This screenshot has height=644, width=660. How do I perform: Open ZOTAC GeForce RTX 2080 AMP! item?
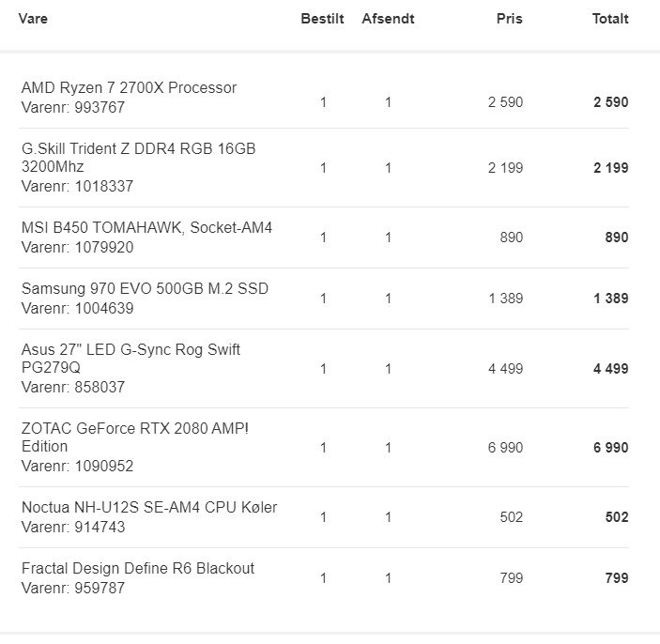click(x=134, y=437)
